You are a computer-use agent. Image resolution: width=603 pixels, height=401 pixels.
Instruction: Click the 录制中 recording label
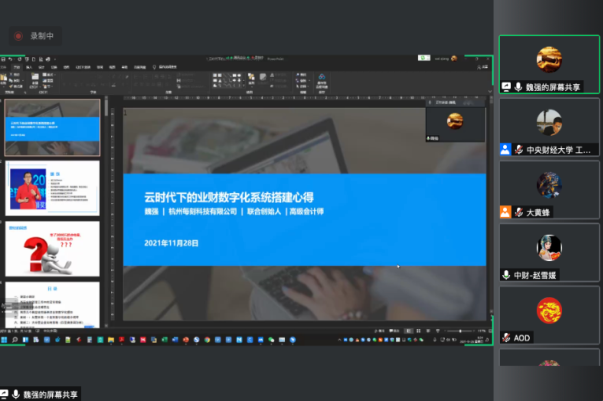(42, 36)
